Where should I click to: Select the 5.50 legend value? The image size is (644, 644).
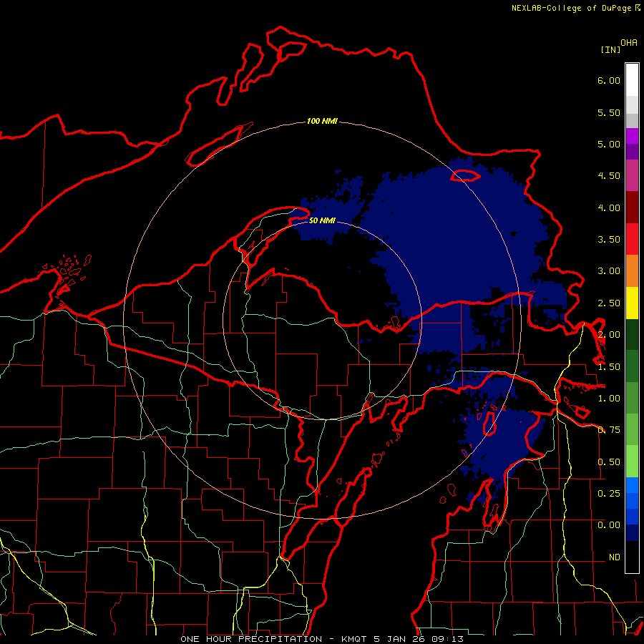tap(609, 112)
